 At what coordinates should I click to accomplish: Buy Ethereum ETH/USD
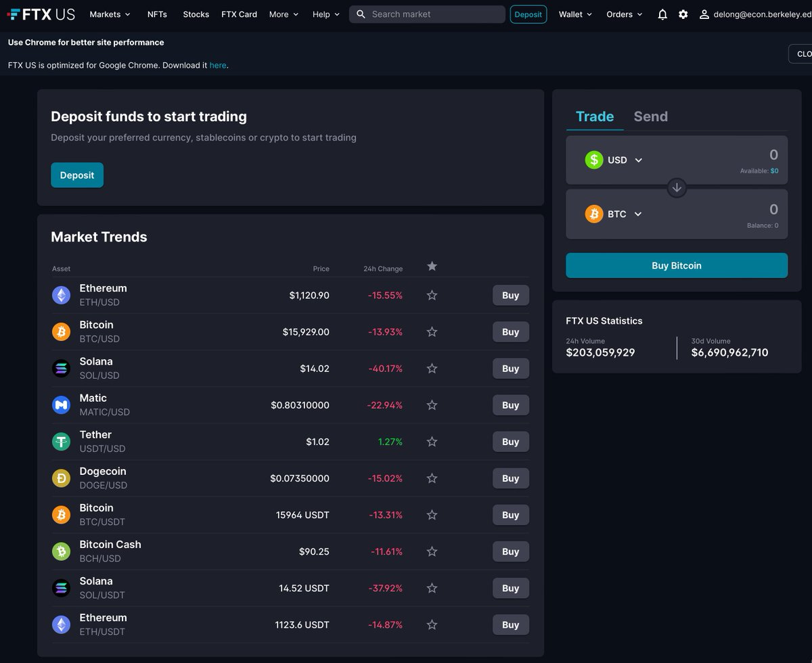point(511,295)
